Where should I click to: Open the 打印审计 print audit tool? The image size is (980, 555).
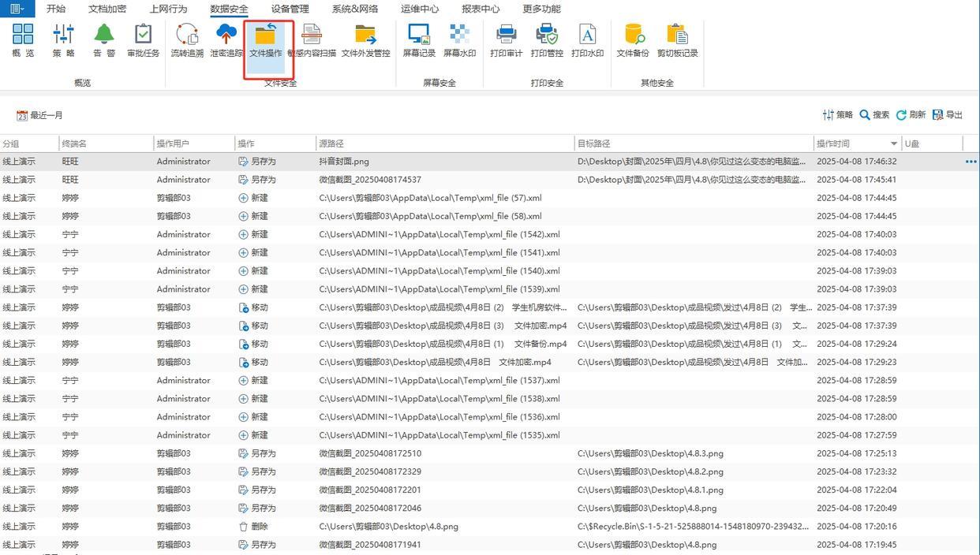[x=506, y=39]
